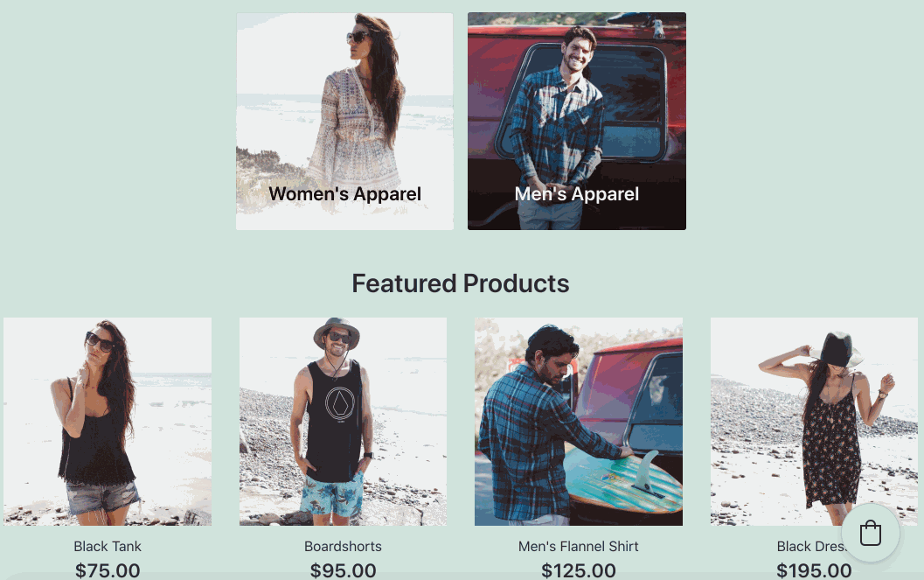Click the Men's Flannel Shirt title

[579, 547]
